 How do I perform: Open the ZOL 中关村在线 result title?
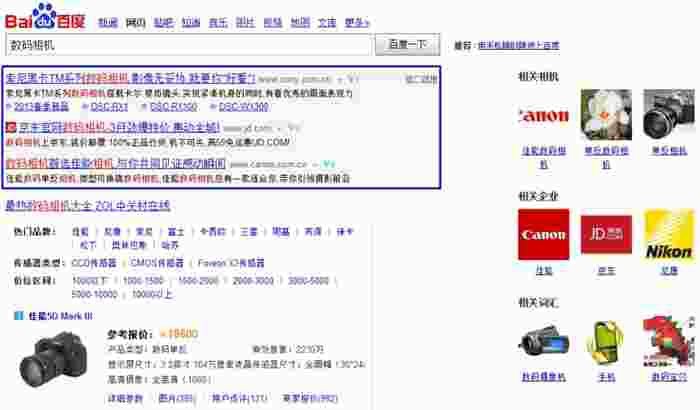pos(88,205)
